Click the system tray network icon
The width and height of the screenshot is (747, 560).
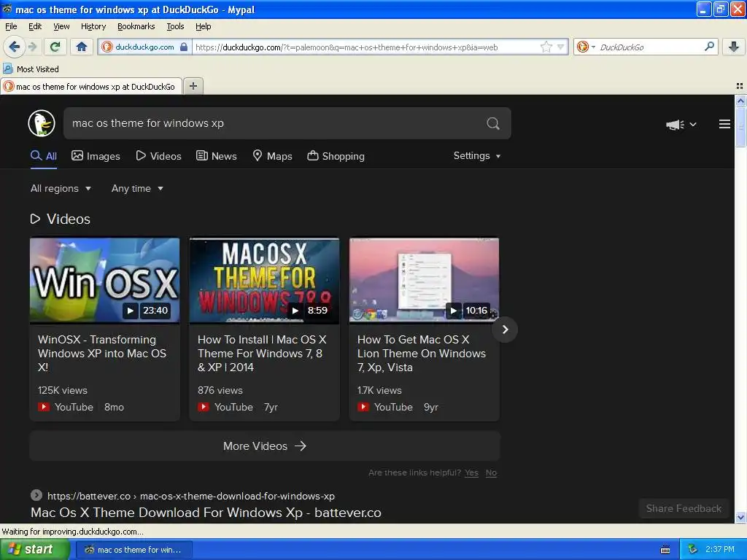692,550
